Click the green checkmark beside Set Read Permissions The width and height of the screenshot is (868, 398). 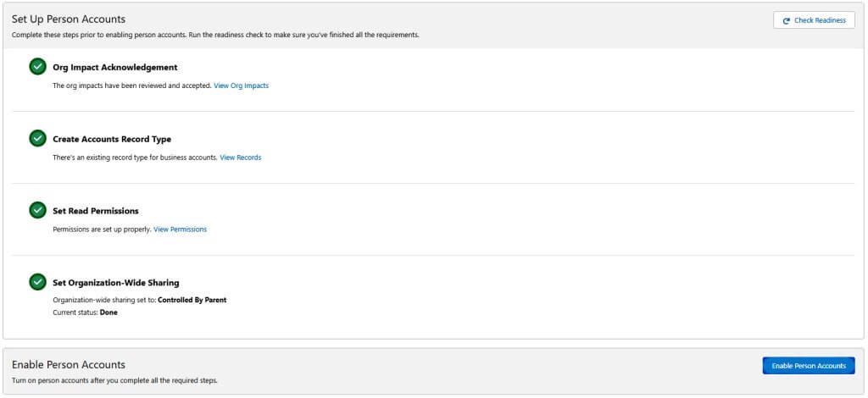click(x=37, y=211)
